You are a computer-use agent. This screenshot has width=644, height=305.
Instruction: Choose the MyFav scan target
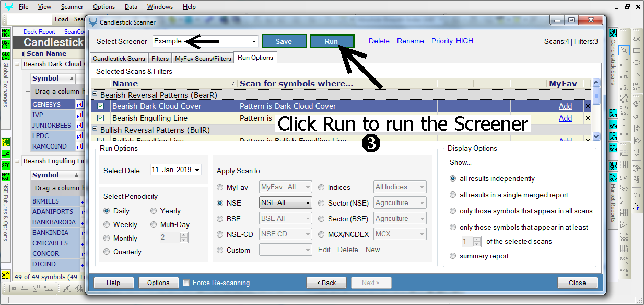(x=220, y=187)
